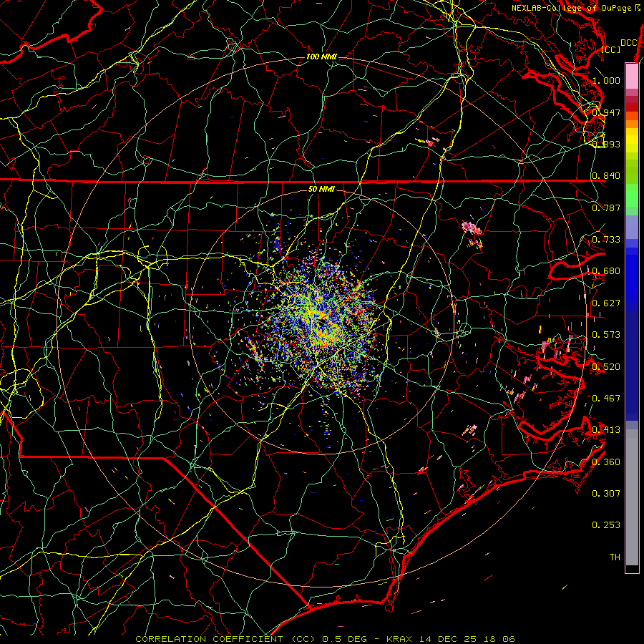Screen dimensions: 644x644
Task: Click the 0.467 scale value
Action: (606, 398)
